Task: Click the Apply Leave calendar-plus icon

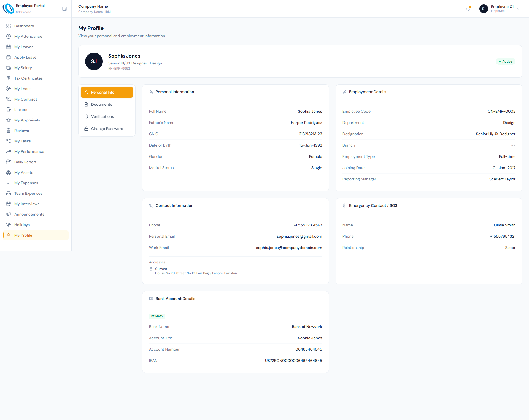Action: [9, 57]
